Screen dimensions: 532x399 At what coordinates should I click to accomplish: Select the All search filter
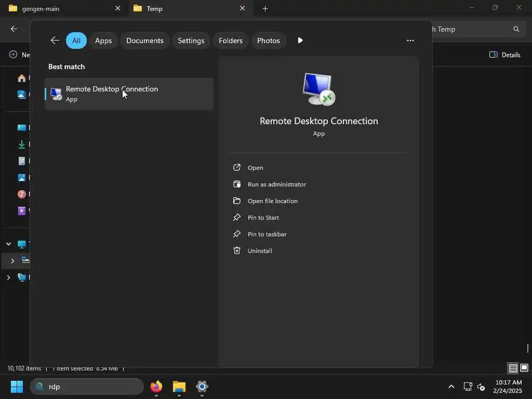76,41
